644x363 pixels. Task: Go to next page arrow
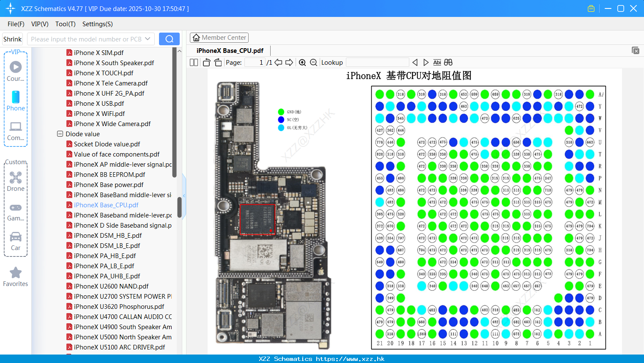pyautogui.click(x=289, y=62)
